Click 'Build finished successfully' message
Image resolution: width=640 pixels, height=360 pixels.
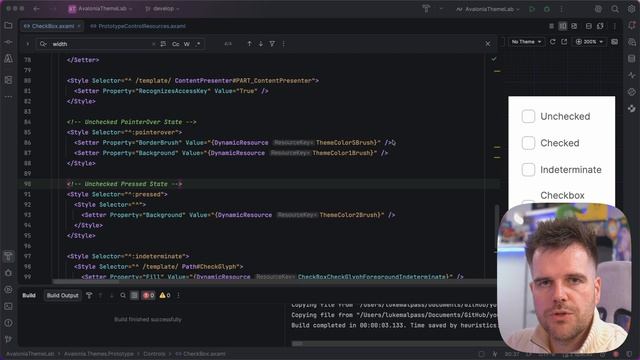(148, 319)
